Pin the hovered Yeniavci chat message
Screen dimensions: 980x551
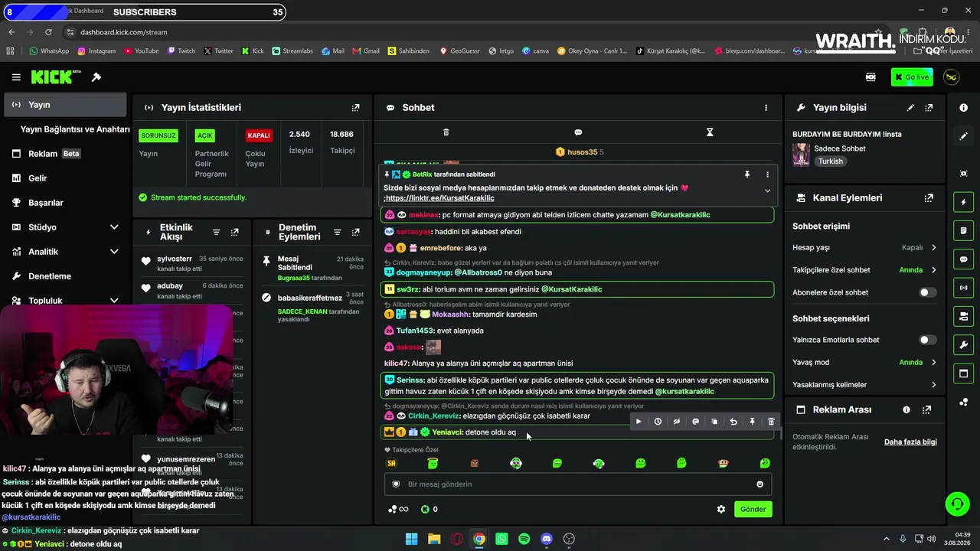(752, 422)
